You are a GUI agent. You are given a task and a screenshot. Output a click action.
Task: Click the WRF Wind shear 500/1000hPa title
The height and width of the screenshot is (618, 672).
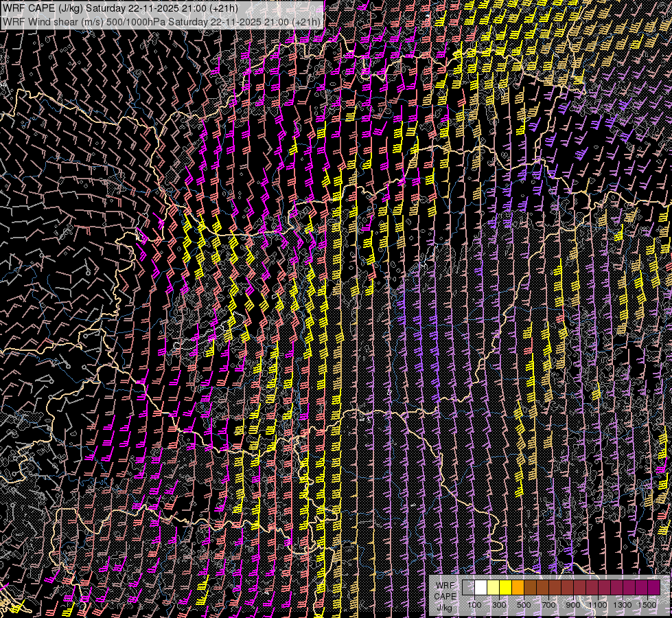point(162,21)
